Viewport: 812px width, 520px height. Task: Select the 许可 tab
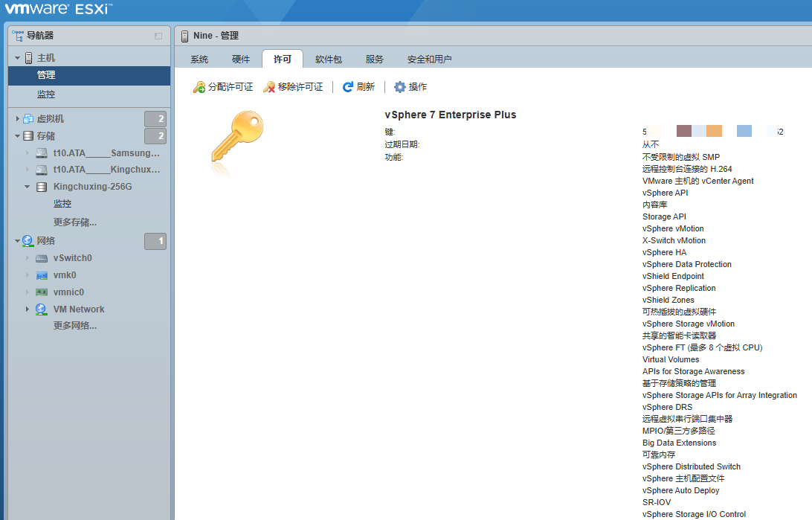283,59
